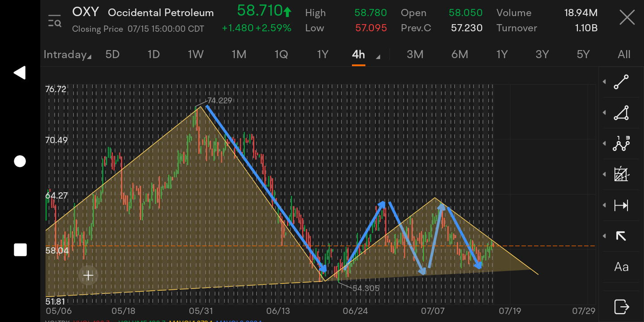This screenshot has height=322, width=644.
Task: Select the arrow annotation tool
Action: [621, 236]
